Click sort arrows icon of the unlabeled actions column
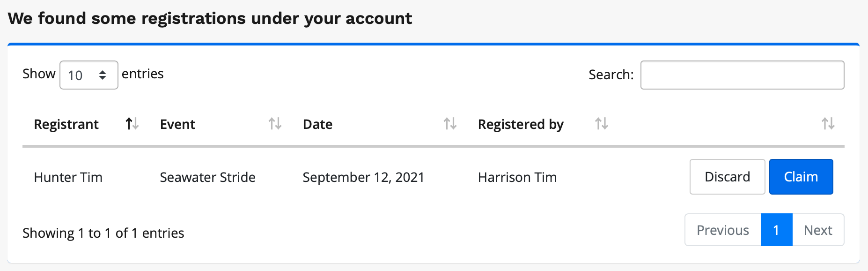 coord(828,124)
